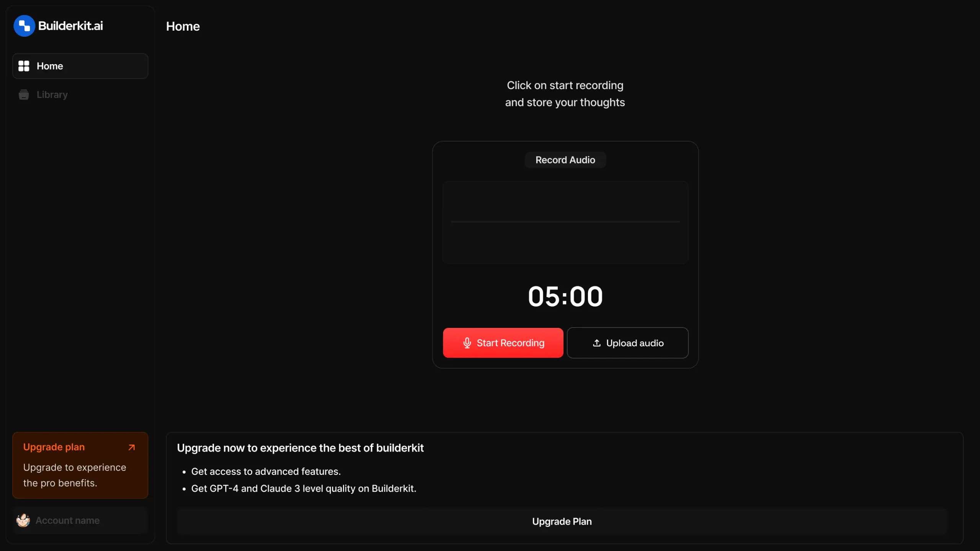Click the 05:00 timer display
This screenshot has width=980, height=551.
tap(565, 297)
